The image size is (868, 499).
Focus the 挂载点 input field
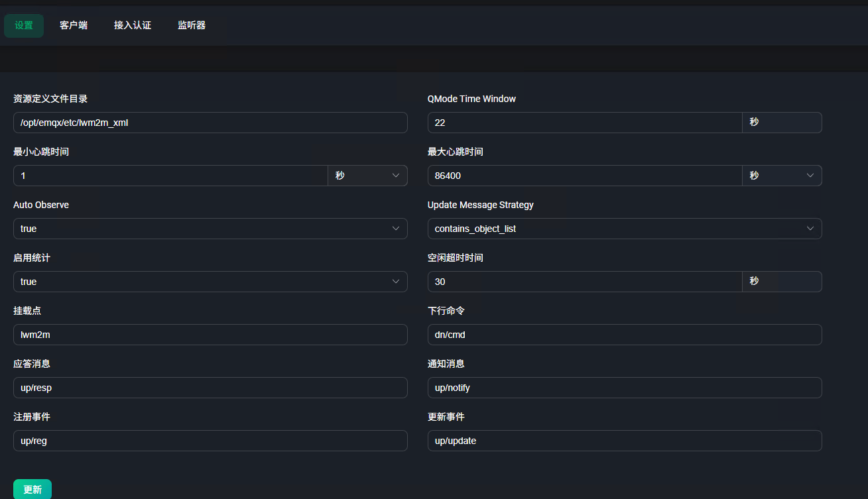point(210,335)
